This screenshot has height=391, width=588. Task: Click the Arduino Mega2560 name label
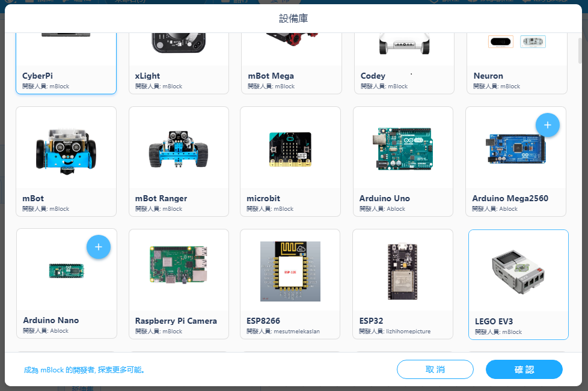tap(510, 198)
